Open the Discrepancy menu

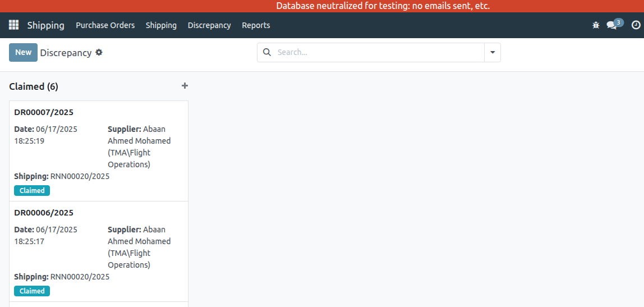click(x=209, y=25)
